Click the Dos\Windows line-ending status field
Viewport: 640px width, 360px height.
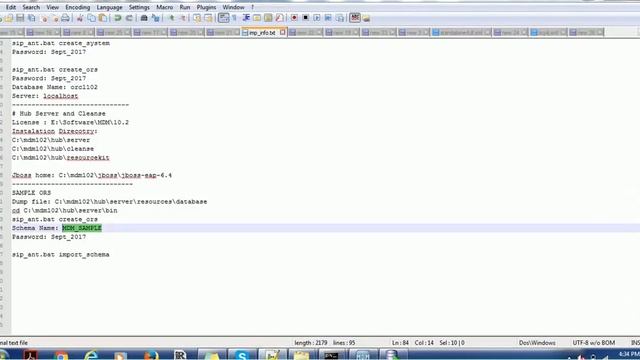537,343
